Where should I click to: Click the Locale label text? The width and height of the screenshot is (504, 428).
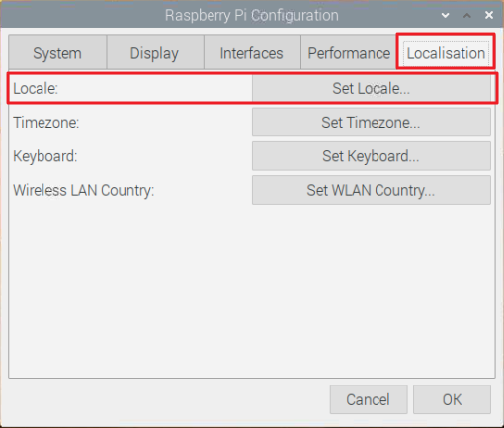(x=36, y=88)
